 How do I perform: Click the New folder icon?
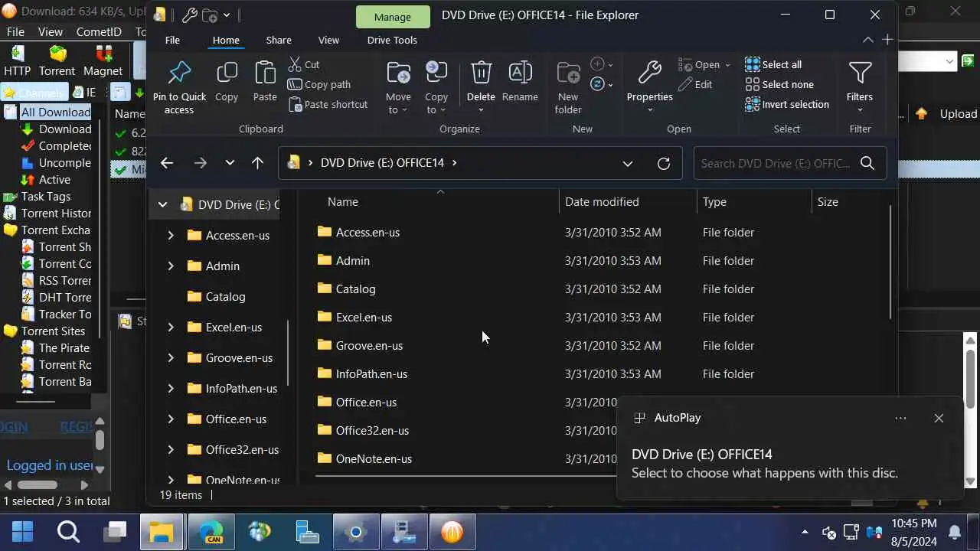coord(568,73)
